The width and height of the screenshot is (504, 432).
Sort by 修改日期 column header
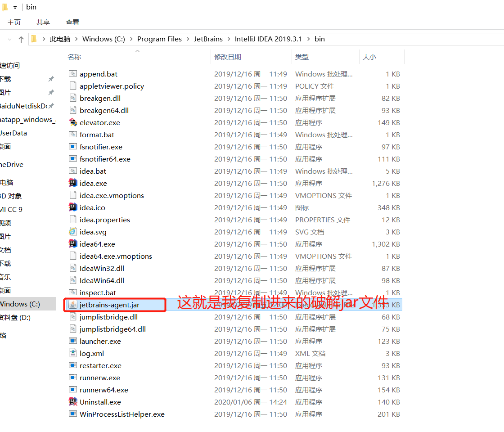click(228, 57)
